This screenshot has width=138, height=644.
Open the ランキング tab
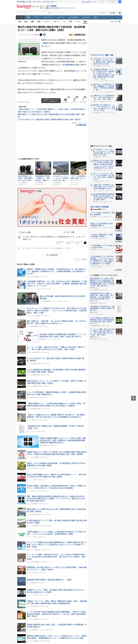click(x=86, y=17)
